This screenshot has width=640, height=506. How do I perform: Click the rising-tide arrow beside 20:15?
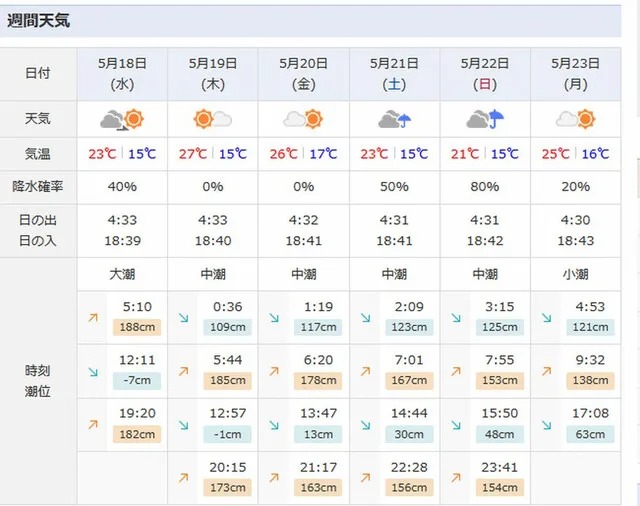(184, 477)
